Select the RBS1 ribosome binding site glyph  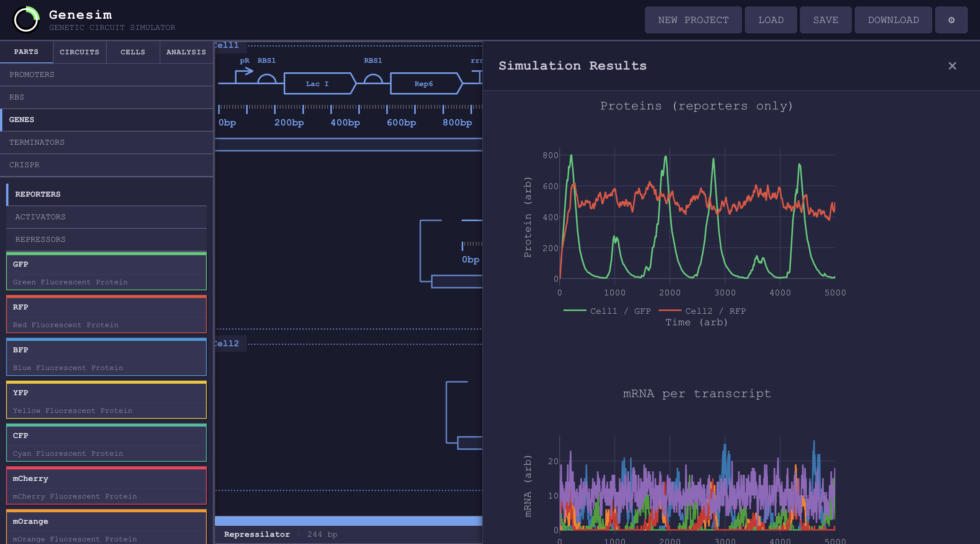267,79
